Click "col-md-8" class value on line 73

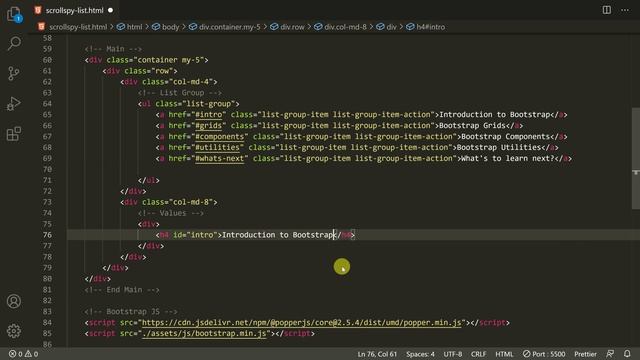point(191,202)
